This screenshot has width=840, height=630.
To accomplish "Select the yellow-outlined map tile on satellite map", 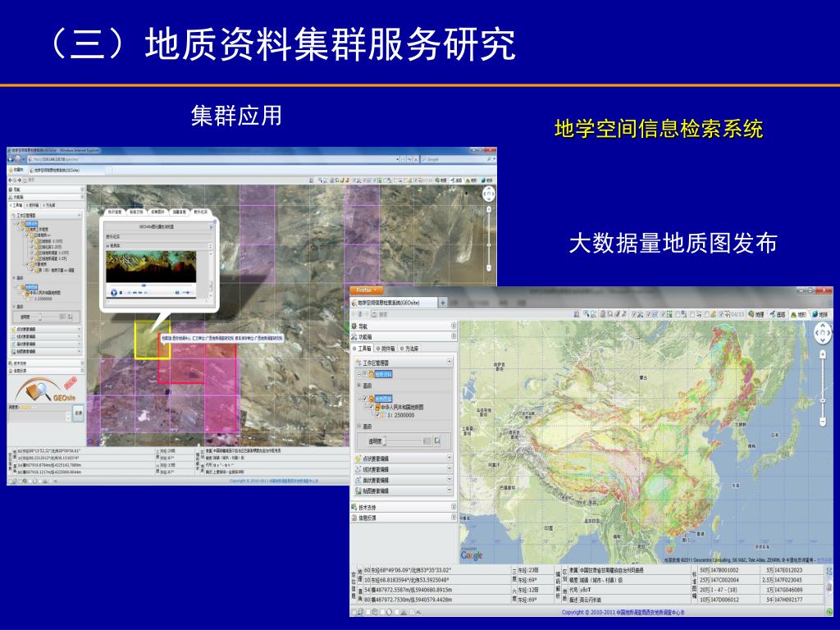I will click(x=152, y=339).
